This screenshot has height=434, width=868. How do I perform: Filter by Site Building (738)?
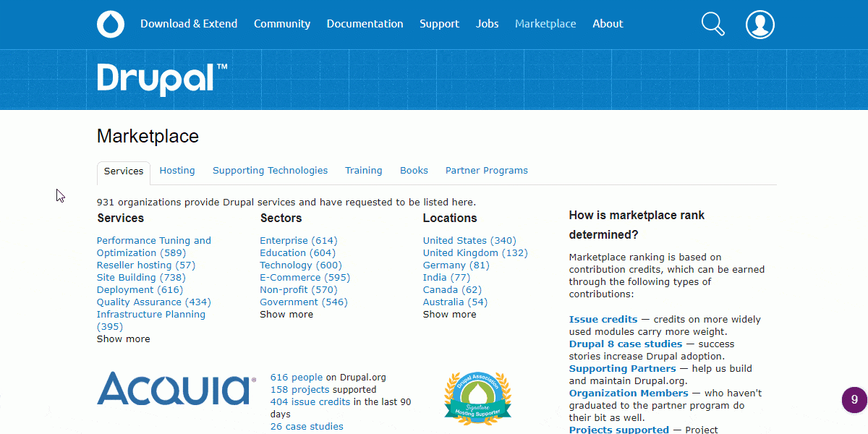point(141,278)
